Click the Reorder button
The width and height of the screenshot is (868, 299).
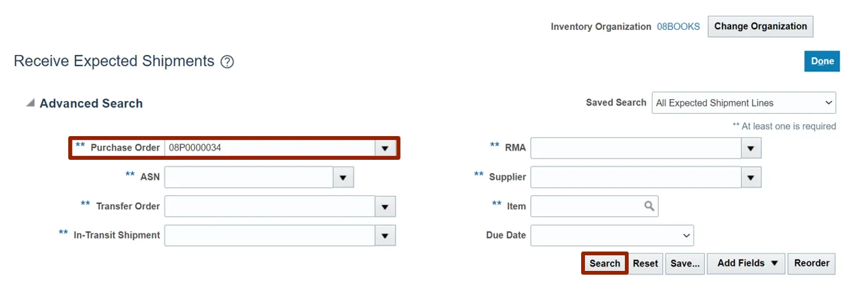(811, 263)
